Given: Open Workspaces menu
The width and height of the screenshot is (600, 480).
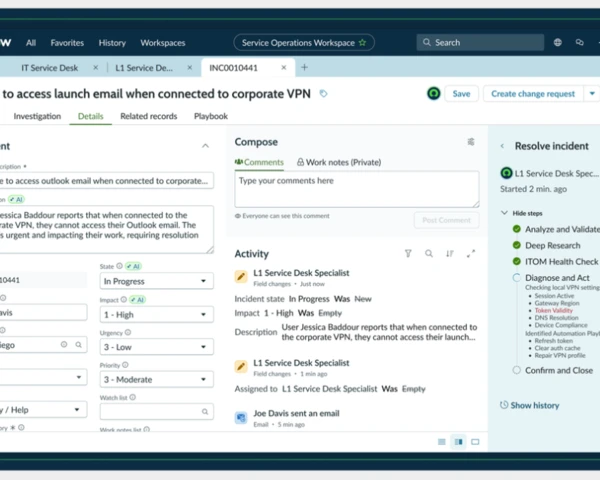Looking at the screenshot, I should point(163,43).
